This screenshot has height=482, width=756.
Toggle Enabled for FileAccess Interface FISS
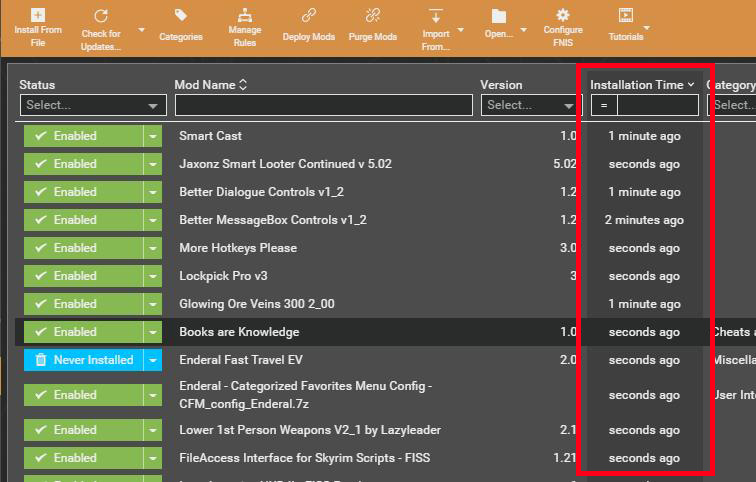coord(83,458)
